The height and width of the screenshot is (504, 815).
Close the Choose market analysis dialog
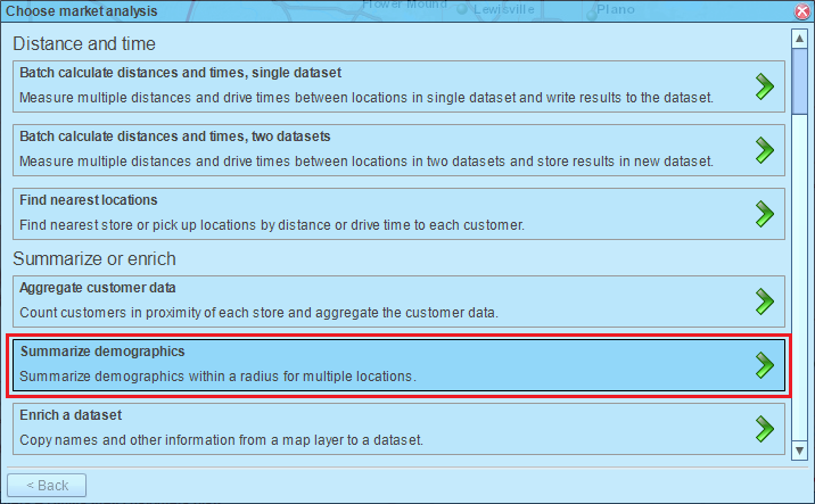(802, 12)
